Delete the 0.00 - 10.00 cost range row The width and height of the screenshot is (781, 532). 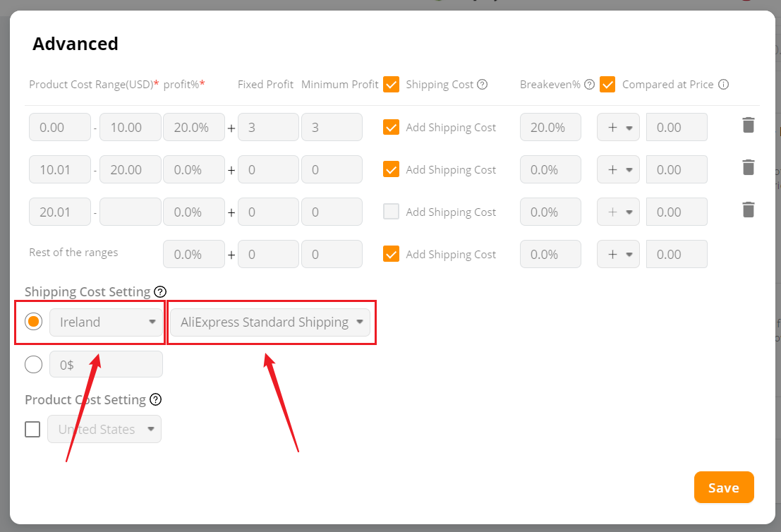(x=748, y=125)
